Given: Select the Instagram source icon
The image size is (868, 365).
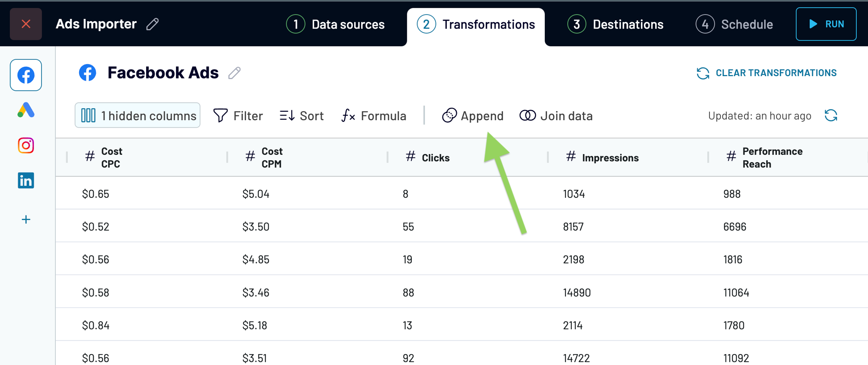Looking at the screenshot, I should 26,145.
